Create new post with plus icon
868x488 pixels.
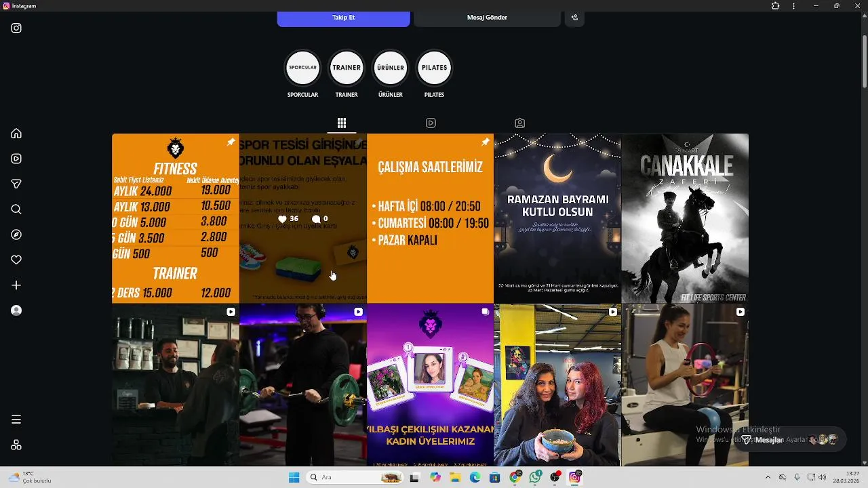(x=16, y=285)
